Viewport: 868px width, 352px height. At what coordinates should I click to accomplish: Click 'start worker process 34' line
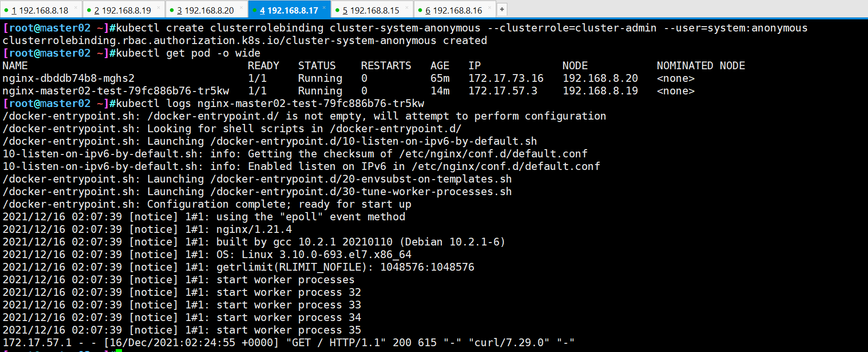[x=182, y=318]
